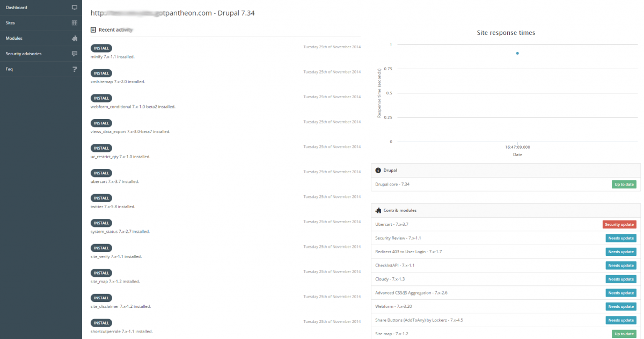Viewport: 644px width, 339px height.
Task: Click the INSTALL badge for shortcutperrole
Action: (x=101, y=322)
